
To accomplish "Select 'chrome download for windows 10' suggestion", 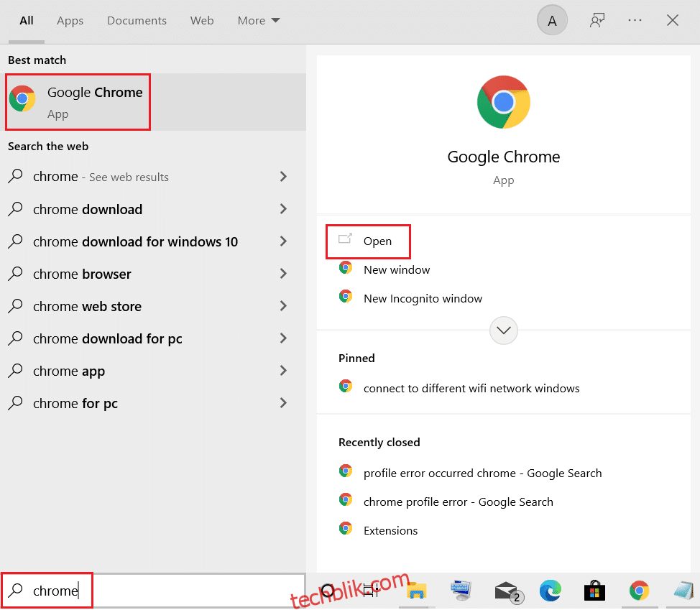I will (136, 242).
